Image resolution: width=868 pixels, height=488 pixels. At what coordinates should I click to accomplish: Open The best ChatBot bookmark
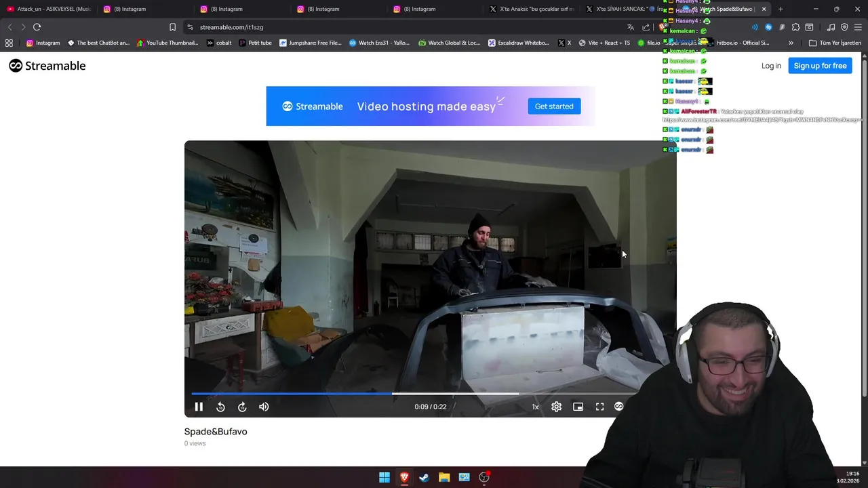[x=98, y=43]
